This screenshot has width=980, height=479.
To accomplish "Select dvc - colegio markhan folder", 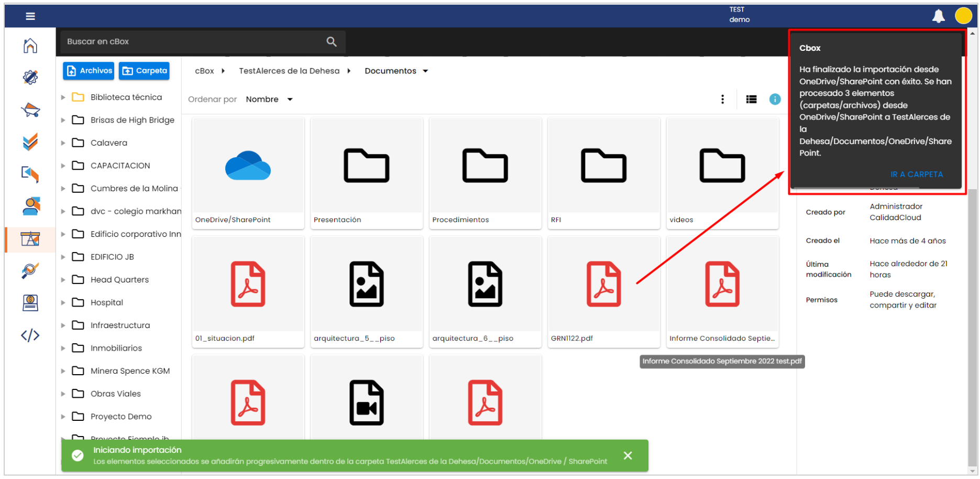I will pyautogui.click(x=126, y=211).
